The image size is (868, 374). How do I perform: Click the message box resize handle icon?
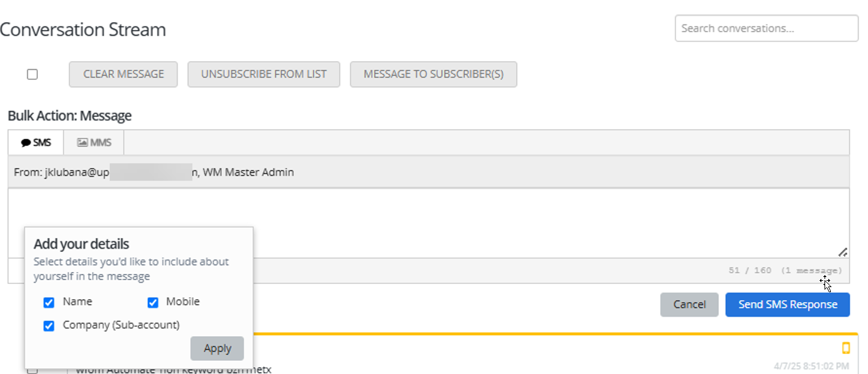[x=844, y=252]
